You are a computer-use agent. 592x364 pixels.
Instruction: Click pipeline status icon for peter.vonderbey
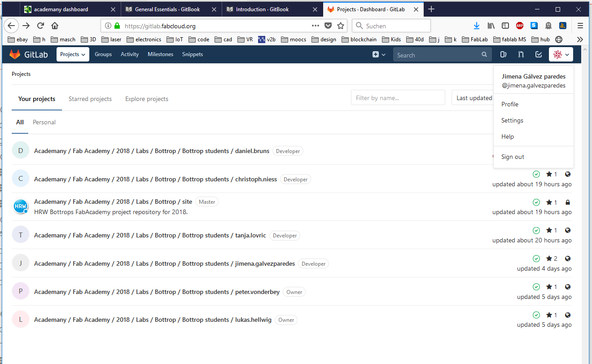point(536,287)
